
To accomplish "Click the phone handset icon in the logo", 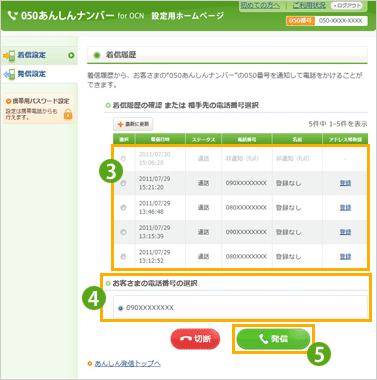I will click(12, 15).
